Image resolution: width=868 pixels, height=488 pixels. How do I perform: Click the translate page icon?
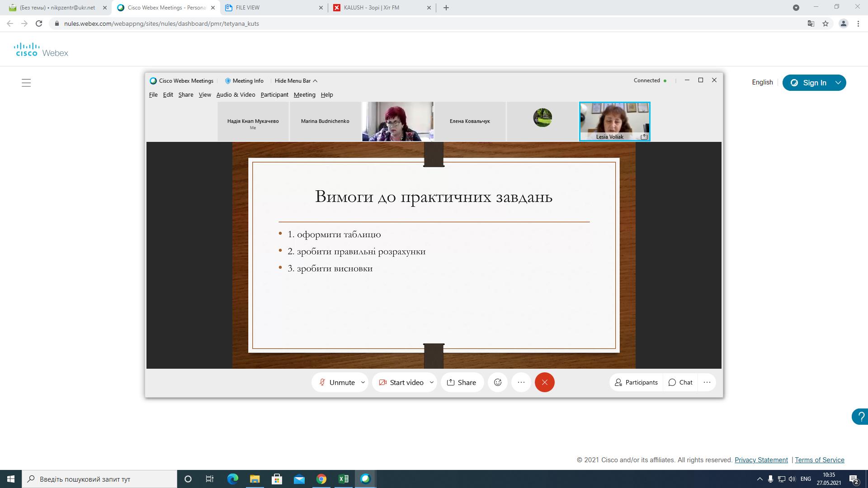[811, 23]
